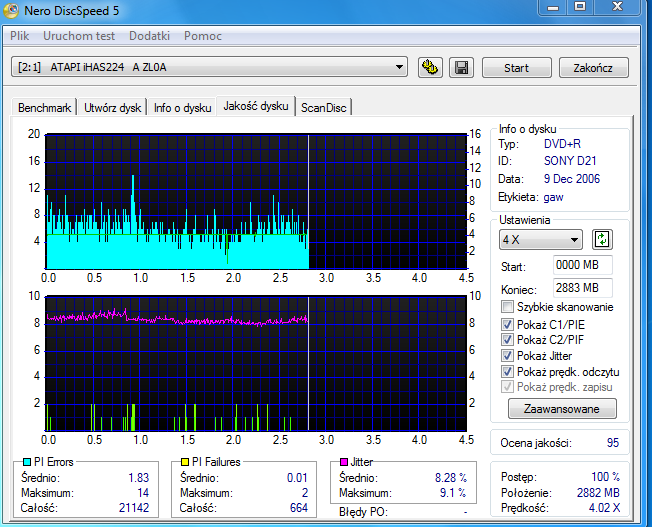Toggle Pokaż C2/PIF checkbox
The width and height of the screenshot is (652, 527).
click(x=507, y=340)
